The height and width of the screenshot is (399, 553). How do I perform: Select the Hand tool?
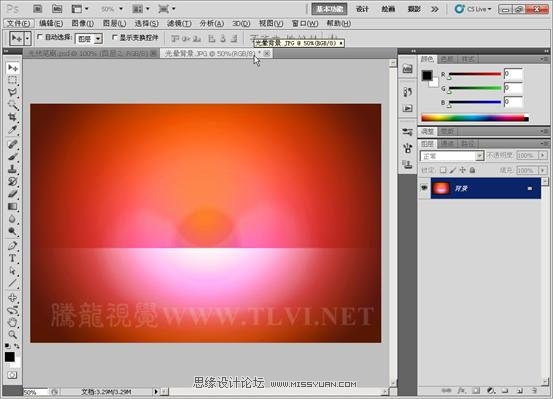[x=13, y=322]
